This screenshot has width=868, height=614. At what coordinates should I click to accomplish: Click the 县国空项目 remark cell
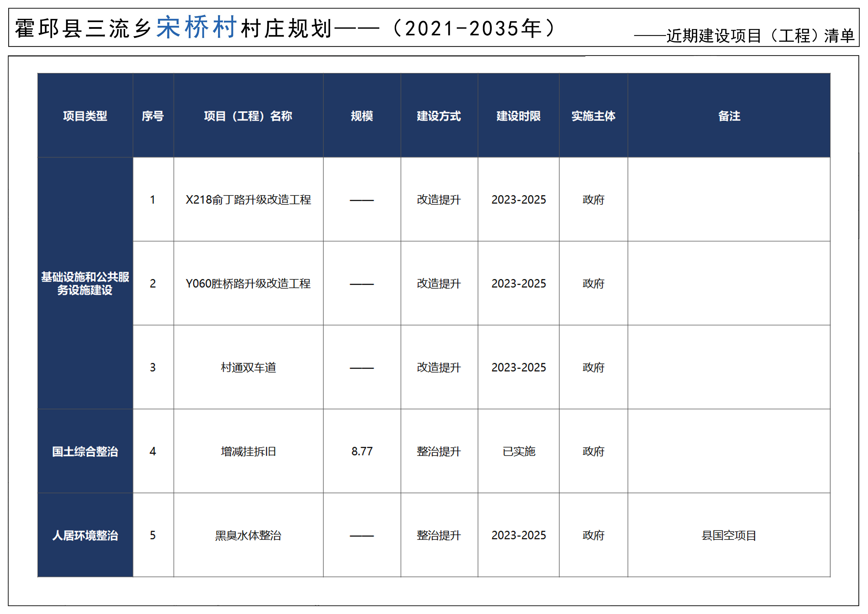click(729, 535)
